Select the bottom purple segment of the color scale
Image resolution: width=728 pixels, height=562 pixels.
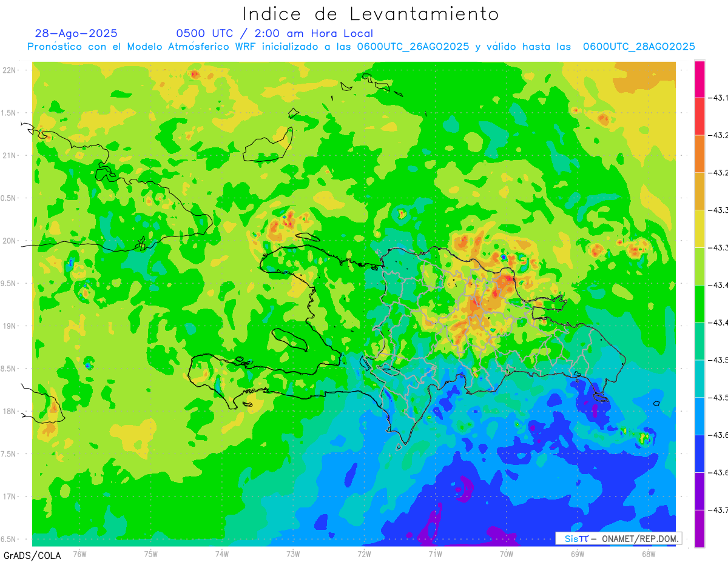(699, 529)
